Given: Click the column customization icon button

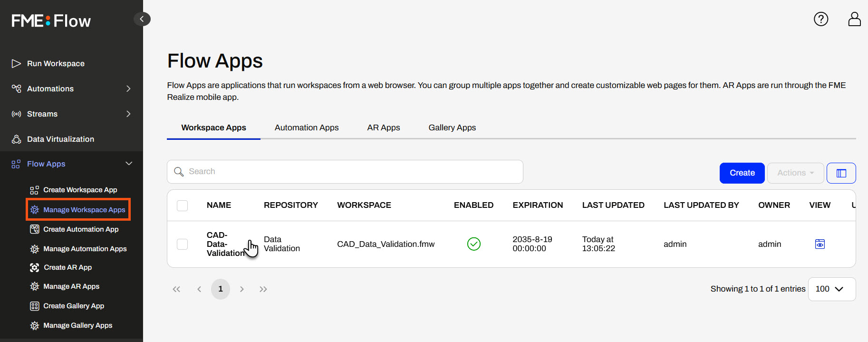Looking at the screenshot, I should (841, 173).
